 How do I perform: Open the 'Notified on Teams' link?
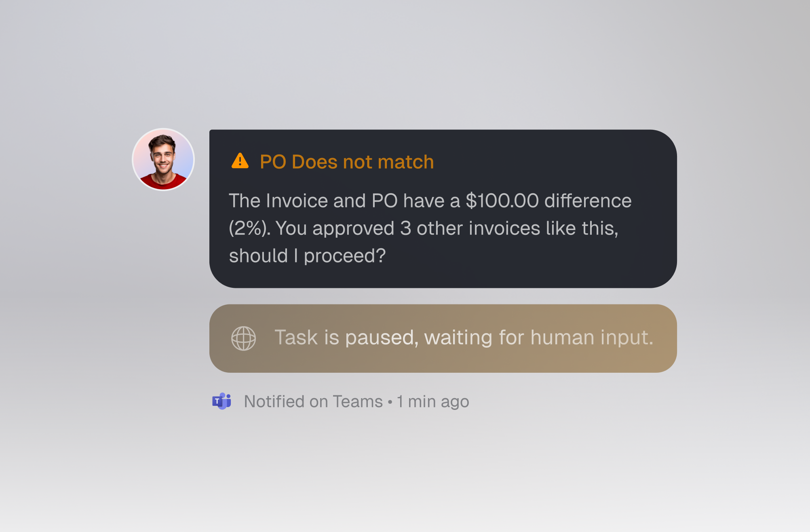click(313, 401)
